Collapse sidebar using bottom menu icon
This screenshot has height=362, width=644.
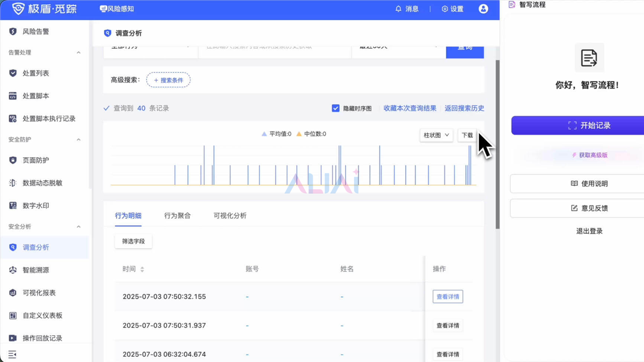point(12,354)
